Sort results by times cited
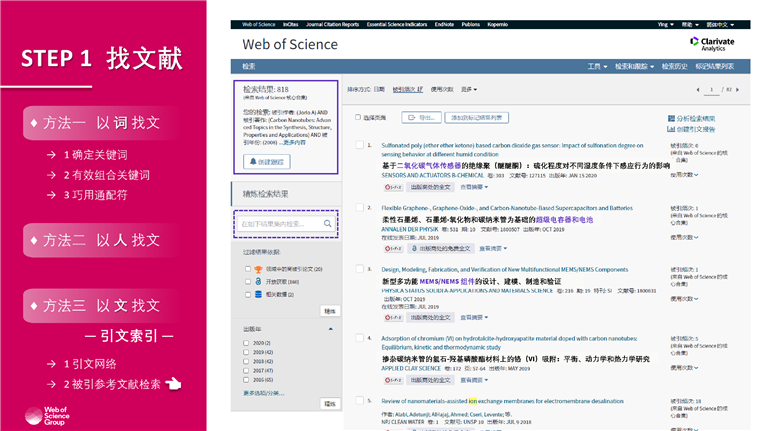Screen dimensions: 768x431 pos(408,90)
